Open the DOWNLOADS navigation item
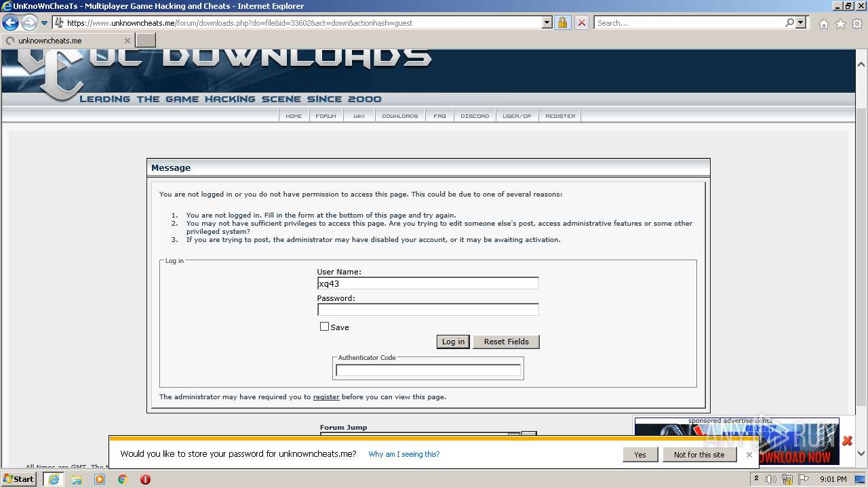868x488 pixels. (400, 116)
